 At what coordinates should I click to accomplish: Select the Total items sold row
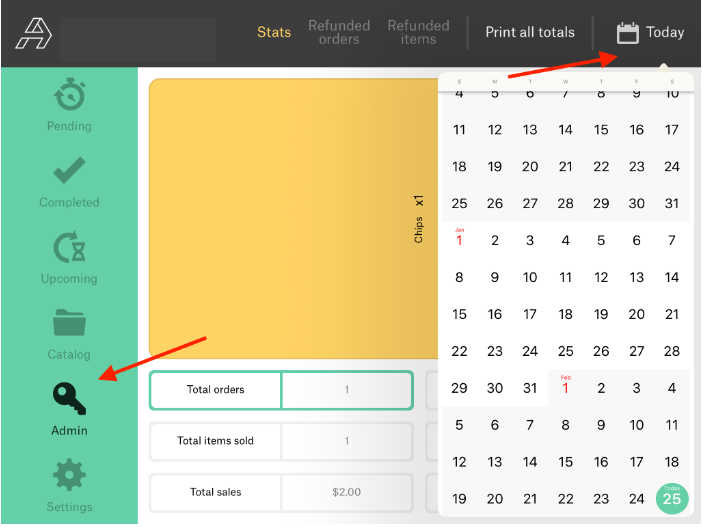(281, 441)
